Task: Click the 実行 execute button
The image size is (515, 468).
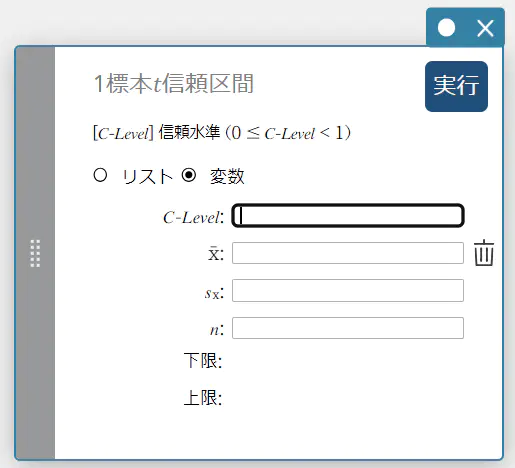Action: click(x=456, y=86)
